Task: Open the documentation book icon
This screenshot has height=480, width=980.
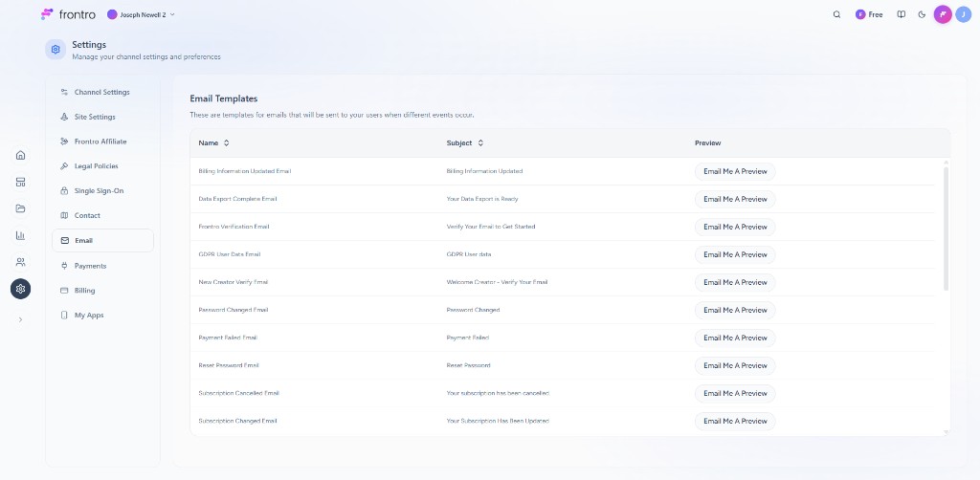Action: 902,14
